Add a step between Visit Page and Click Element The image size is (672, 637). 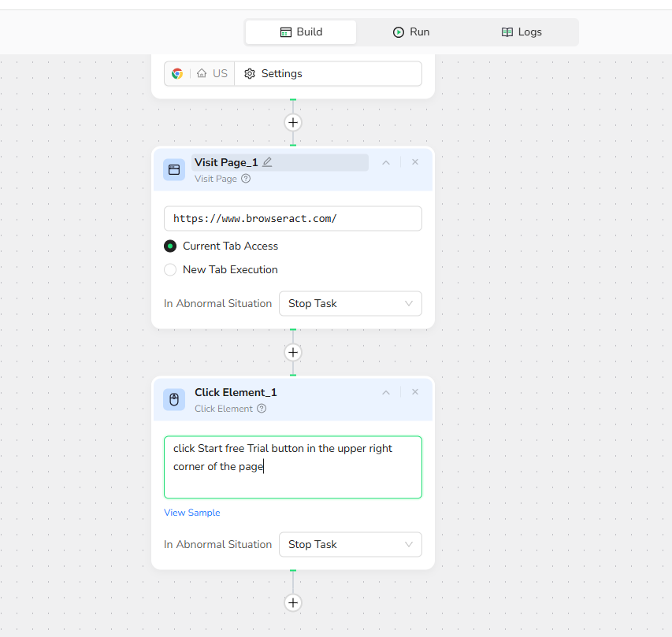(293, 352)
